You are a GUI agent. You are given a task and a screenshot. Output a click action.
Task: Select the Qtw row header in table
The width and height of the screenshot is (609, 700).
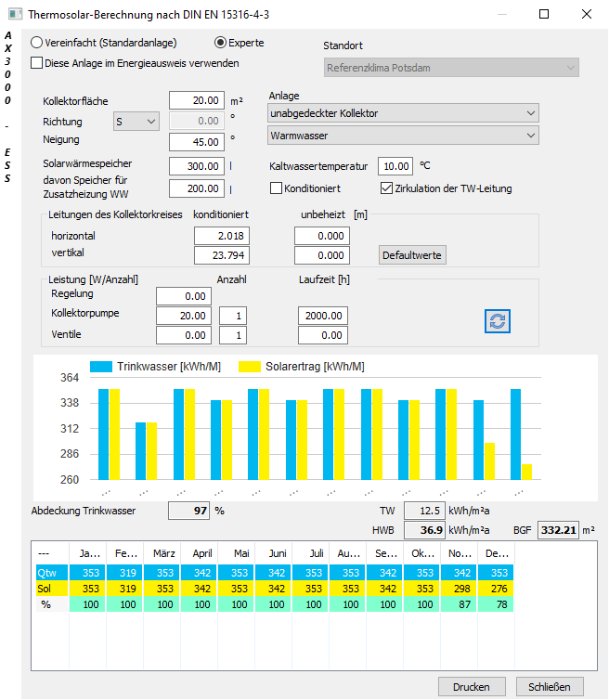tap(52, 573)
